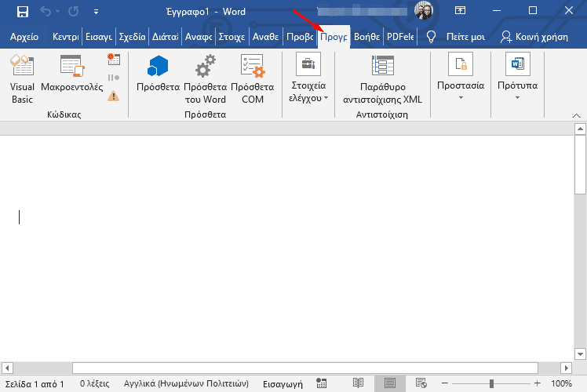Click the Record Macro icon

[x=114, y=59]
